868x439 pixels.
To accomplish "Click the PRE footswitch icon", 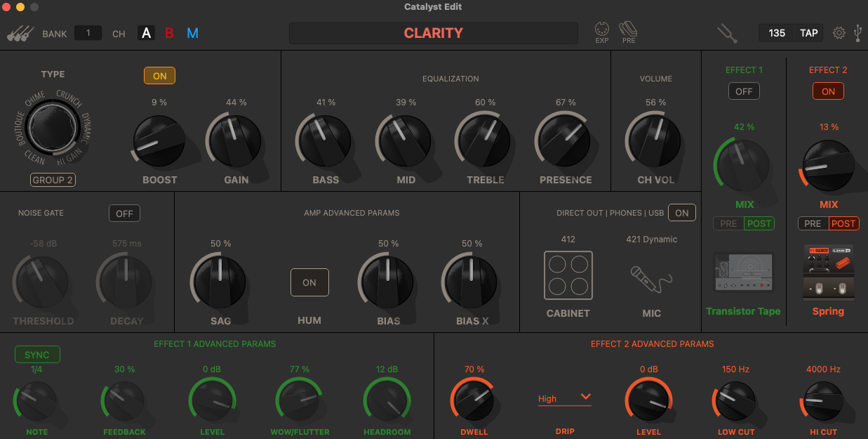I will click(x=628, y=33).
